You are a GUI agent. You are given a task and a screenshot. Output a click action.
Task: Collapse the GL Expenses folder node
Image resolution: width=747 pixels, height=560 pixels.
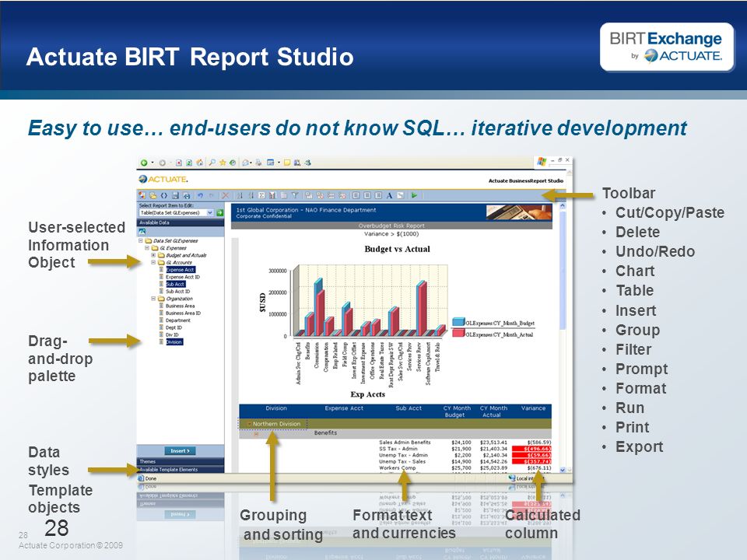click(147, 248)
